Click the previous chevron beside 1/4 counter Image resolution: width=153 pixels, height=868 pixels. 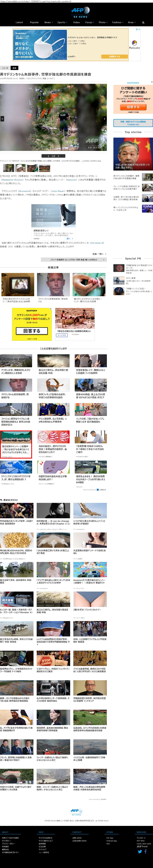(48, 156)
